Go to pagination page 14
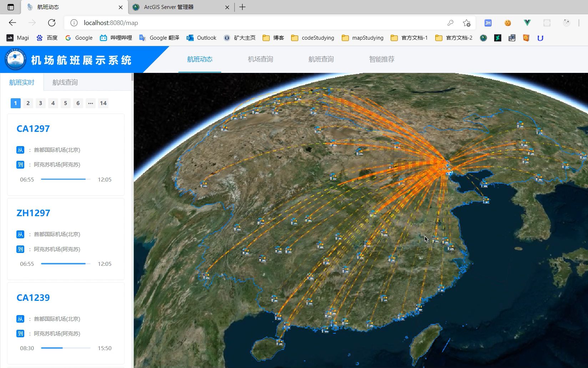 click(x=103, y=103)
